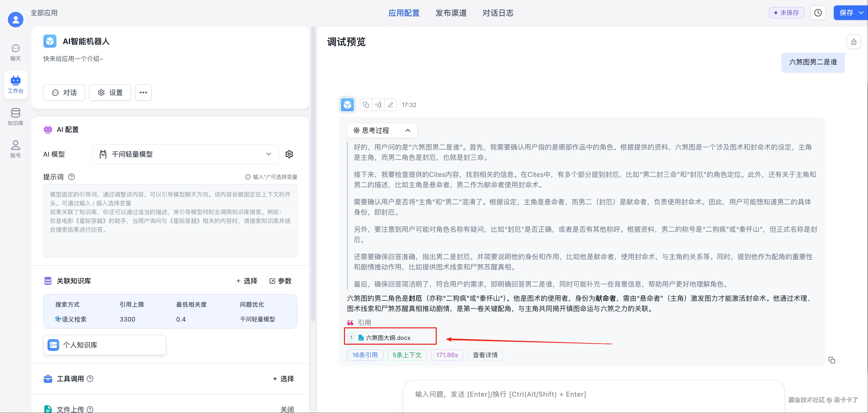The width and height of the screenshot is (868, 413).
Task: Click the history clock icon
Action: 818,13
